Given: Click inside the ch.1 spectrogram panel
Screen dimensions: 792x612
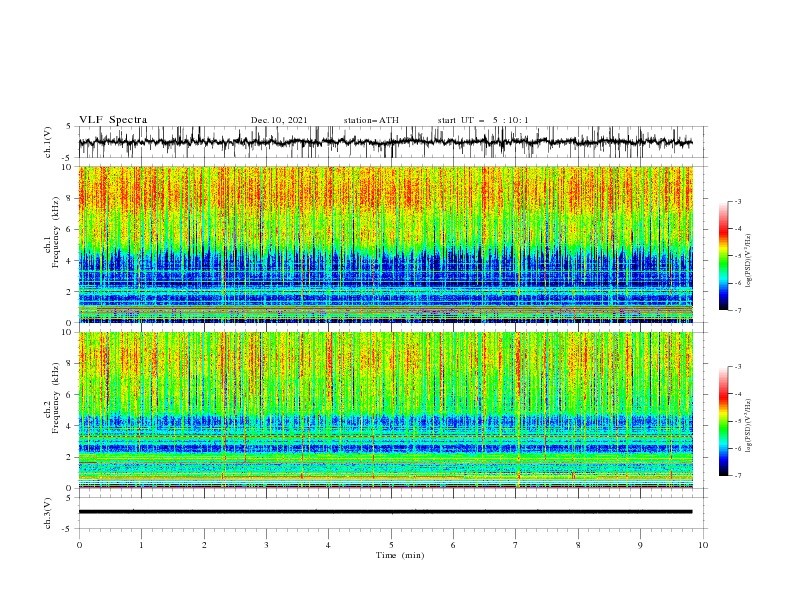Looking at the screenshot, I should pos(385,244).
